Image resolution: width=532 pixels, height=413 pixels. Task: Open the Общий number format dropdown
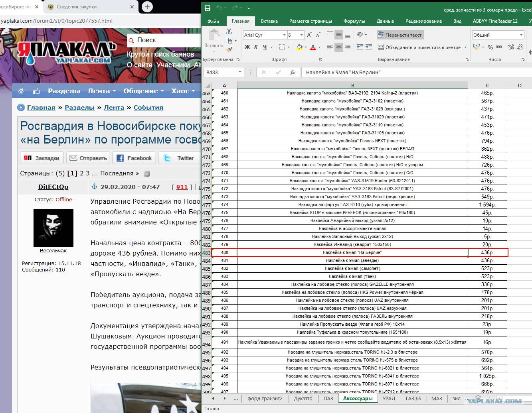[x=521, y=35]
